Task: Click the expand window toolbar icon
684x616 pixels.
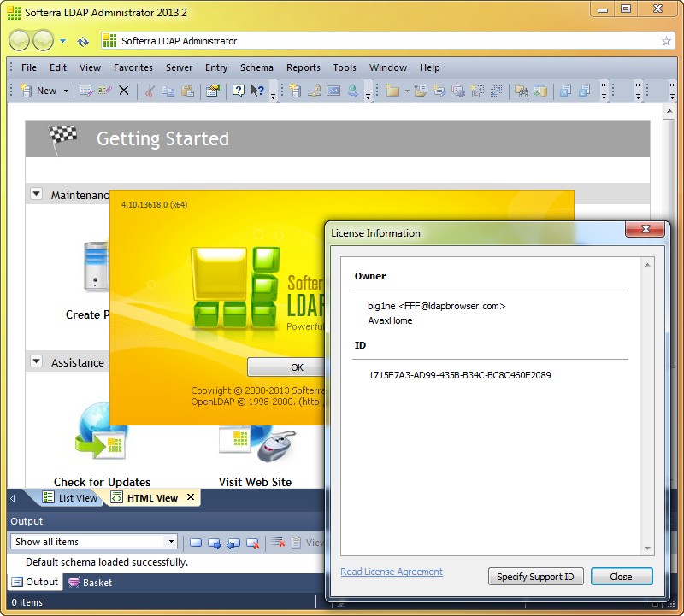Action: [x=477, y=91]
